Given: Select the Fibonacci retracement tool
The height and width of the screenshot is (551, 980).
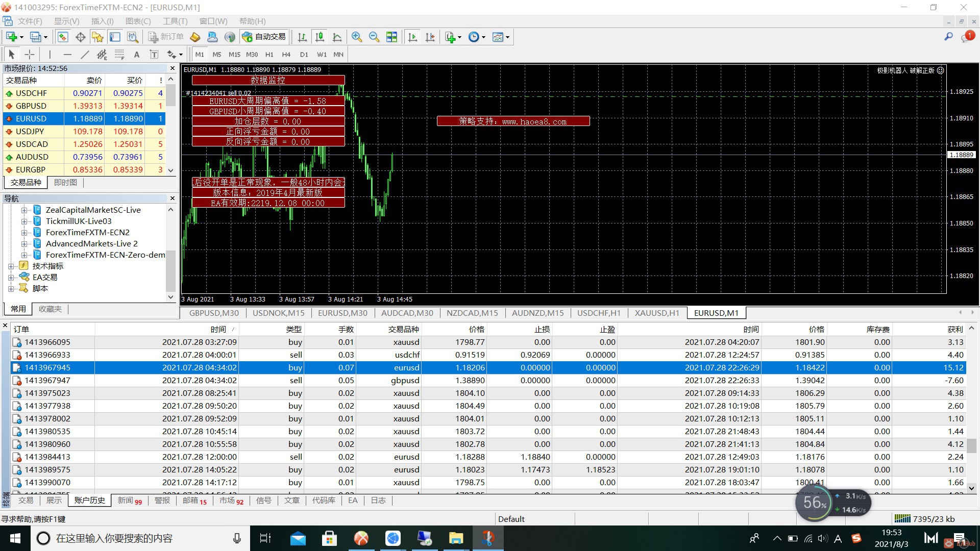Looking at the screenshot, I should click(x=119, y=54).
